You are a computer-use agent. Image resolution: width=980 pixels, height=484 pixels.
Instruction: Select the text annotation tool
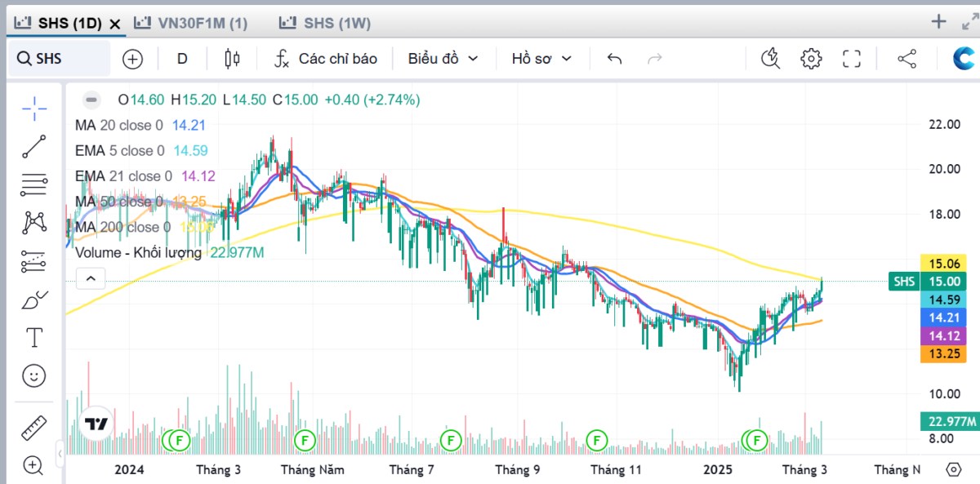[33, 338]
